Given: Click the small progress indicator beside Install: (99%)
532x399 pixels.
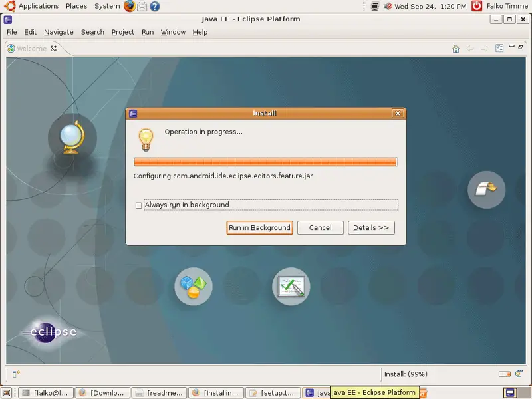Looking at the screenshot, I should point(505,374).
